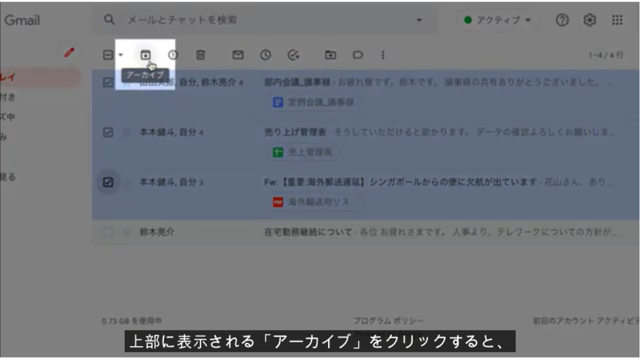
Task: Click the メールとチャットを検索 search field
Action: click(265, 20)
